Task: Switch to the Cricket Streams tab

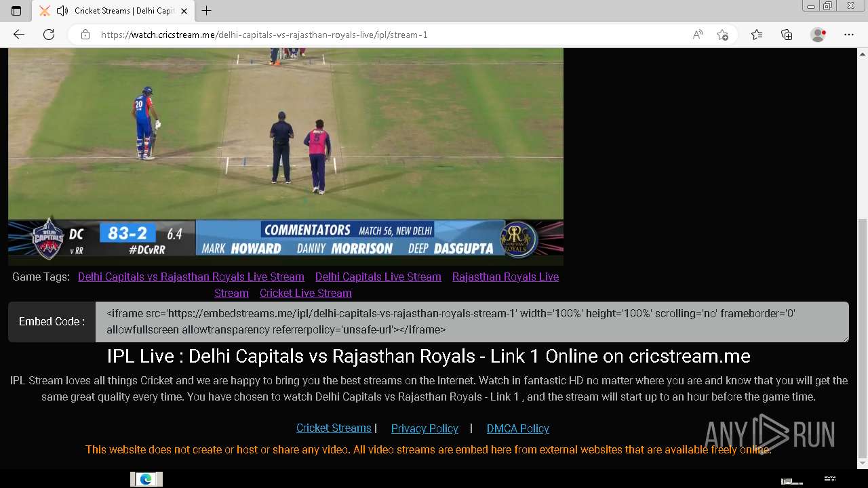Action: point(114,11)
